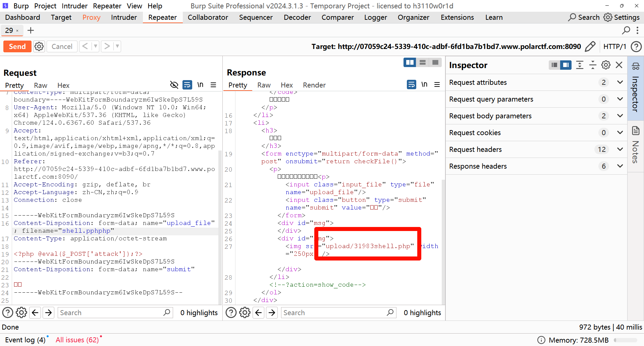This screenshot has height=346, width=644.
Task: Open help icon beside HTTP/1
Action: click(x=636, y=47)
